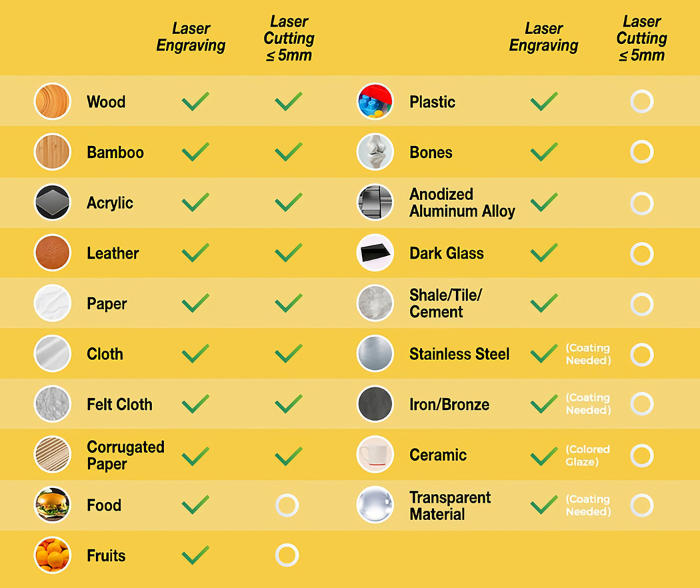This screenshot has height=588, width=700.
Task: Select the oranges Fruits icon
Action: [x=52, y=555]
